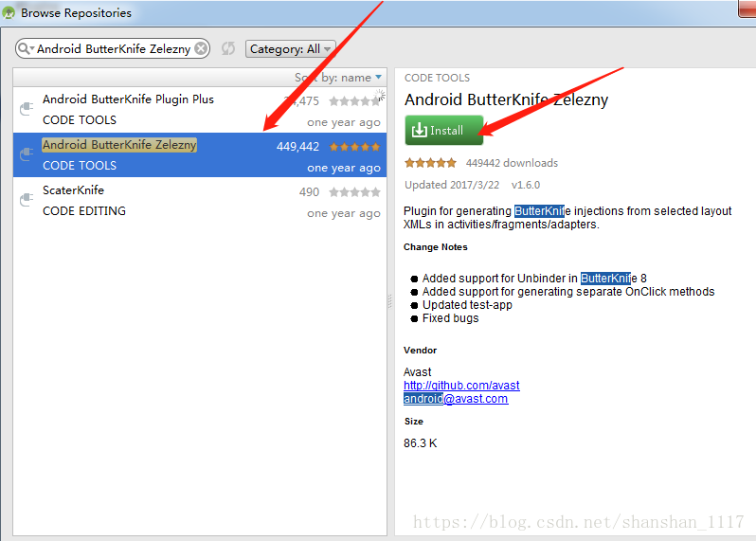756x541 pixels.
Task: Click the Vendor heading
Action: (420, 350)
